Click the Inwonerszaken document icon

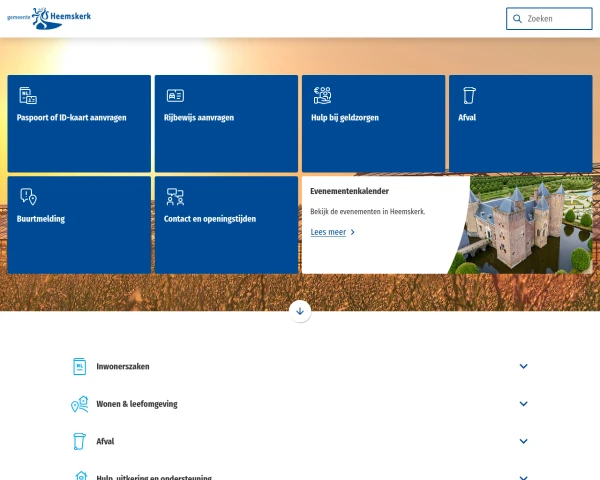(79, 366)
